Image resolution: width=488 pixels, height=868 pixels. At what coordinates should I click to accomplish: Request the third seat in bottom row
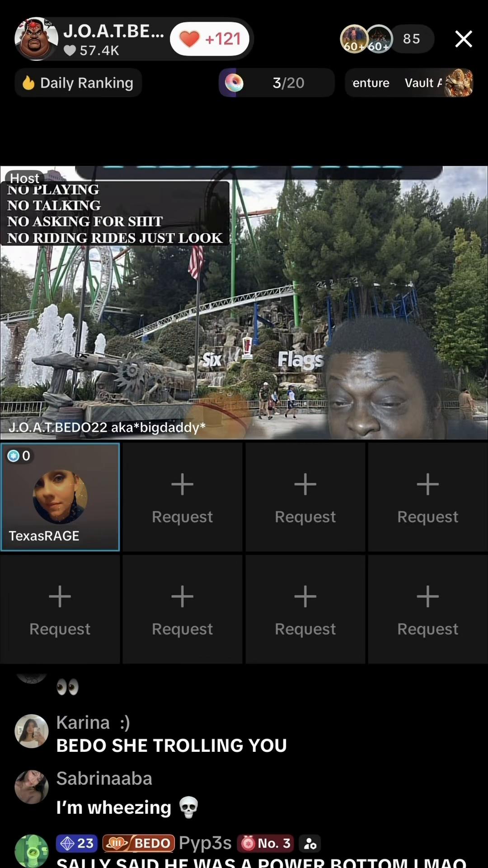(305, 609)
